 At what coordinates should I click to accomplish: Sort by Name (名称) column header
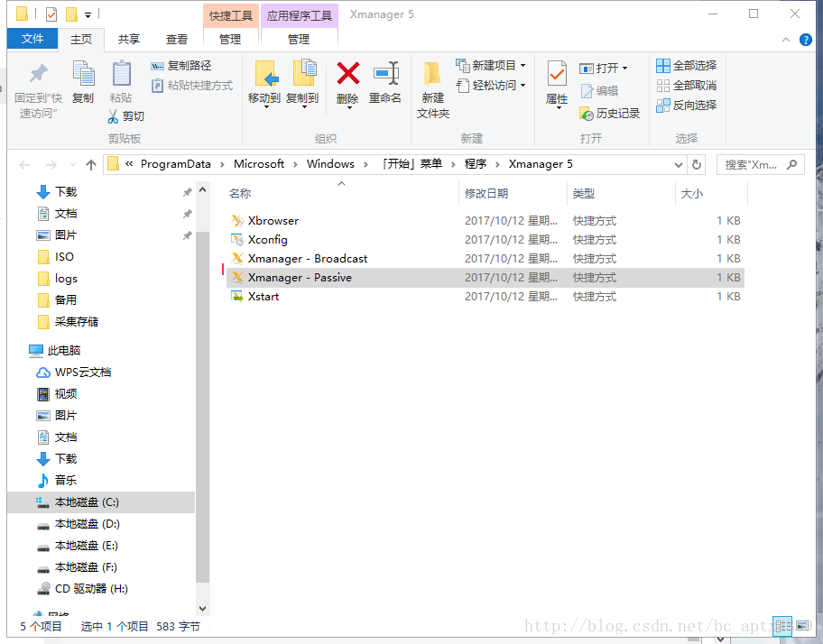240,194
